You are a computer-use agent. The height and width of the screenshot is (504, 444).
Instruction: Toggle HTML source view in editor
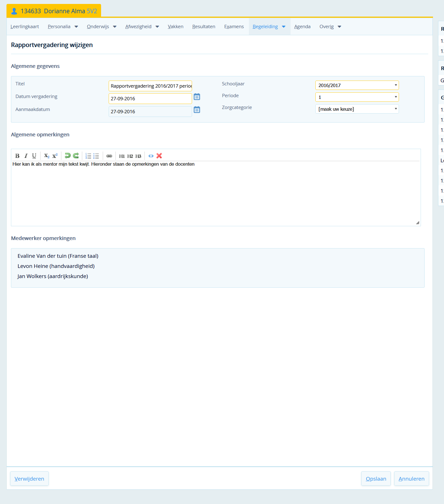coord(151,156)
